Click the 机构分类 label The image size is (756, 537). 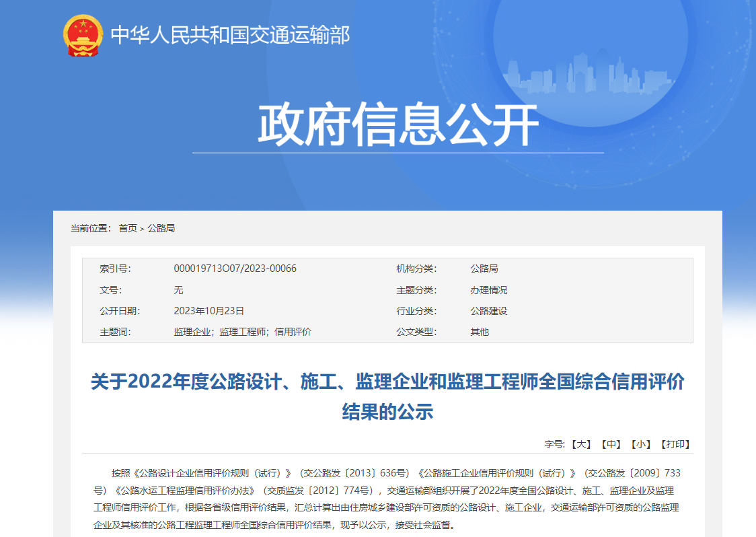[x=416, y=268]
